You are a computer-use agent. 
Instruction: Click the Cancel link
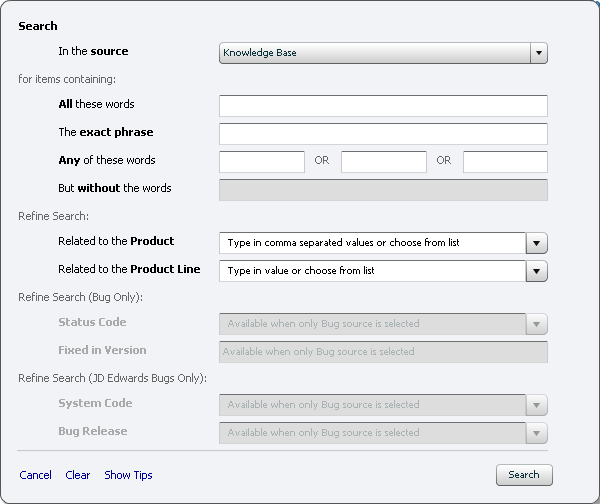click(x=35, y=475)
